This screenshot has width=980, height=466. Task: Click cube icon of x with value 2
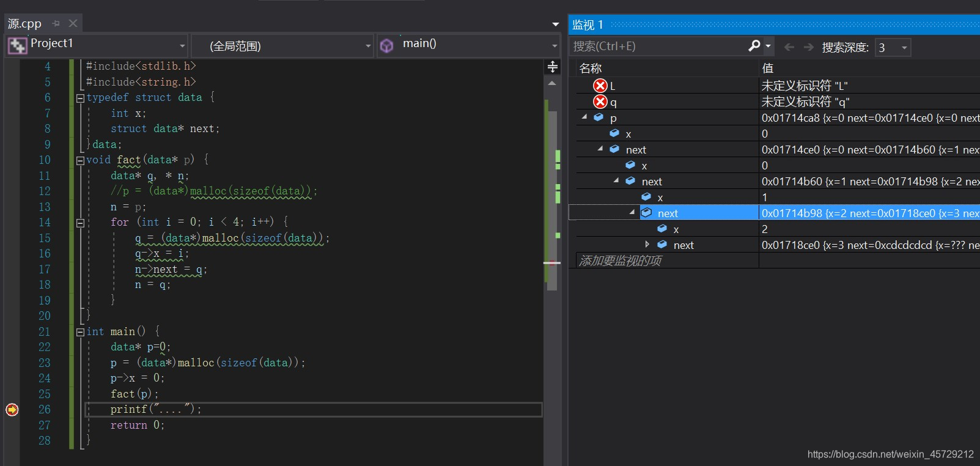(x=662, y=229)
